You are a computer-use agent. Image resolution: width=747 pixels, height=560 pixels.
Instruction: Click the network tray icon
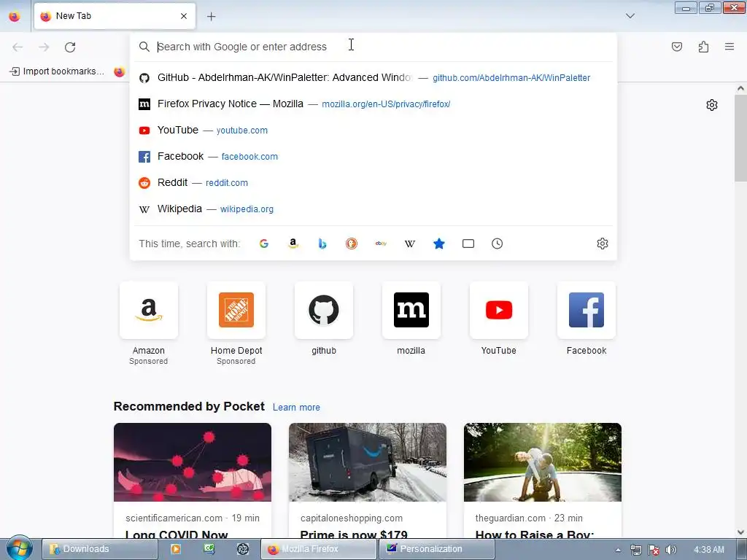click(635, 550)
